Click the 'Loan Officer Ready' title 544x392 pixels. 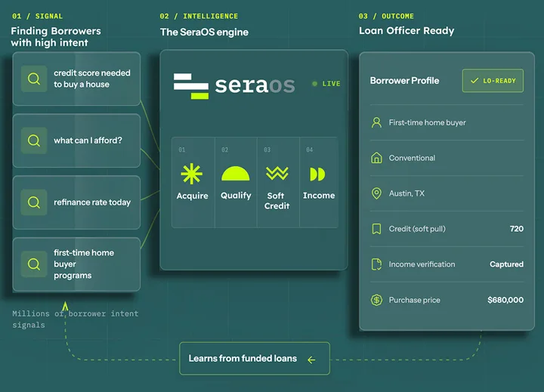[406, 30]
